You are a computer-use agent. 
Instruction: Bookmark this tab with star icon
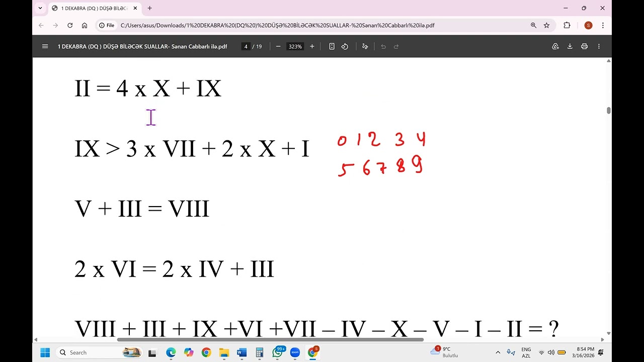tap(546, 25)
